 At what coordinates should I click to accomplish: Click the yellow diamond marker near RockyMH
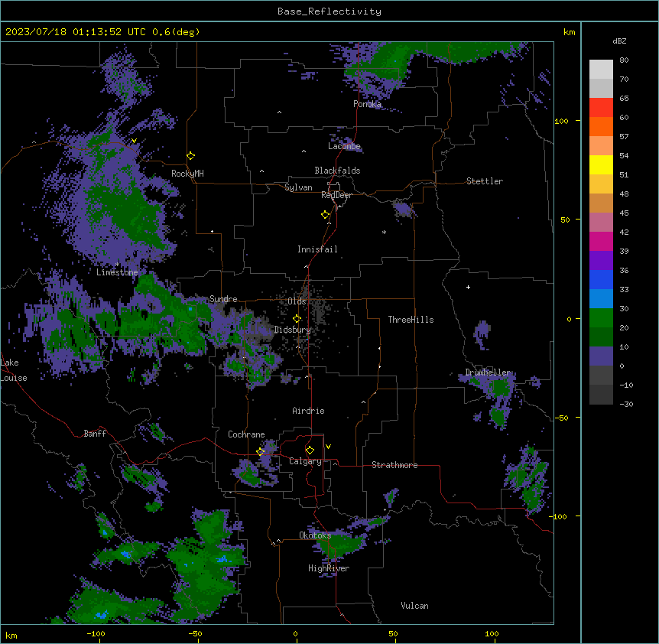click(190, 155)
